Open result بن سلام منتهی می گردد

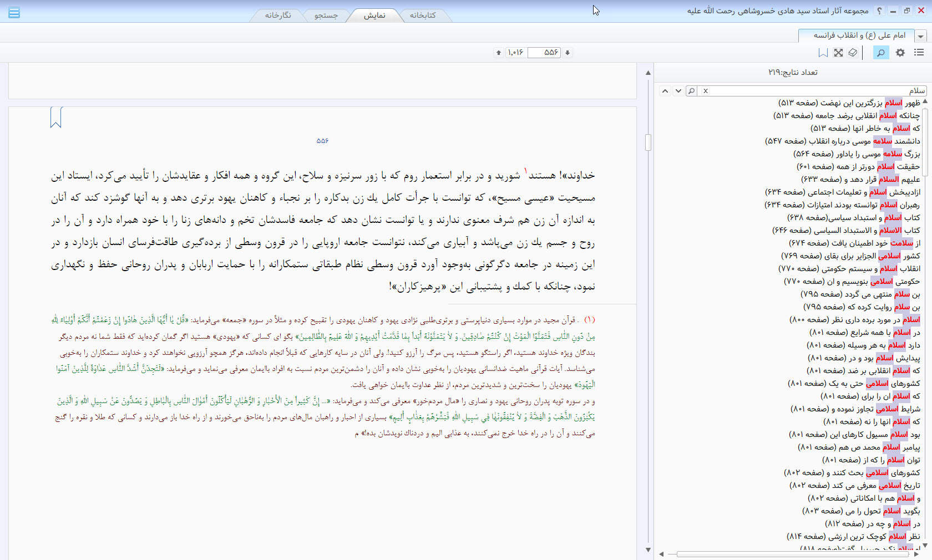point(860,294)
